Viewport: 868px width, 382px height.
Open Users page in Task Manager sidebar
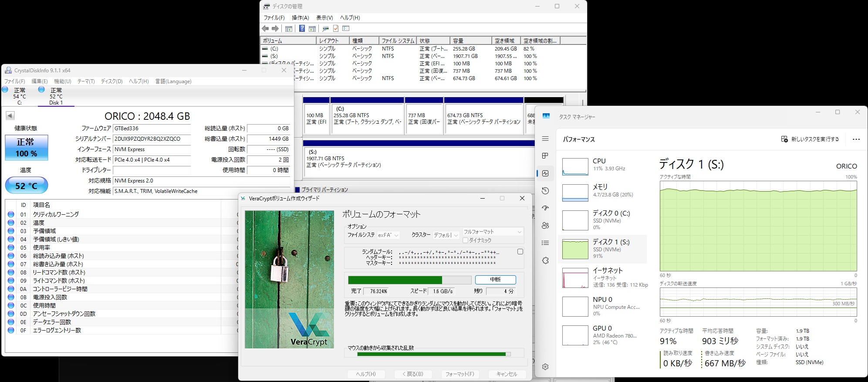[x=545, y=226]
